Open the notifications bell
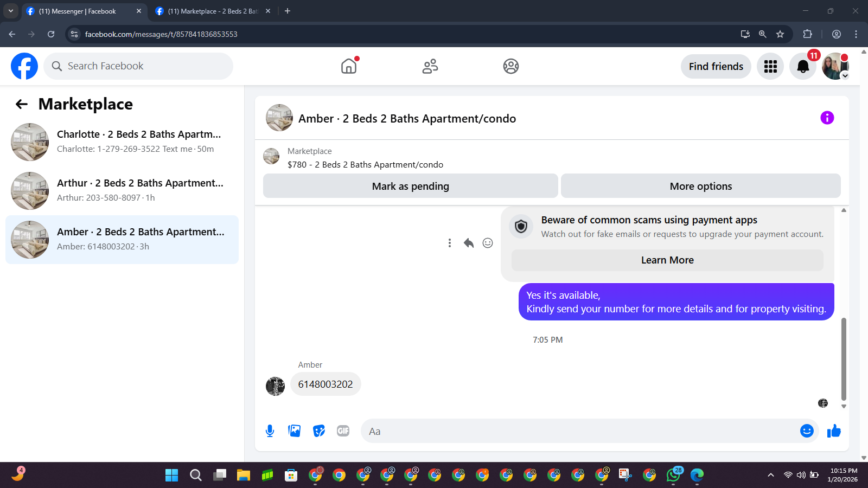Screen dimensions: 868x488 (803, 66)
